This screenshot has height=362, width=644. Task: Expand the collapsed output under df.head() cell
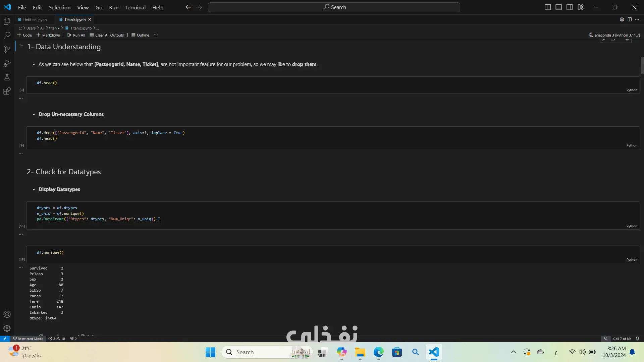21,98
